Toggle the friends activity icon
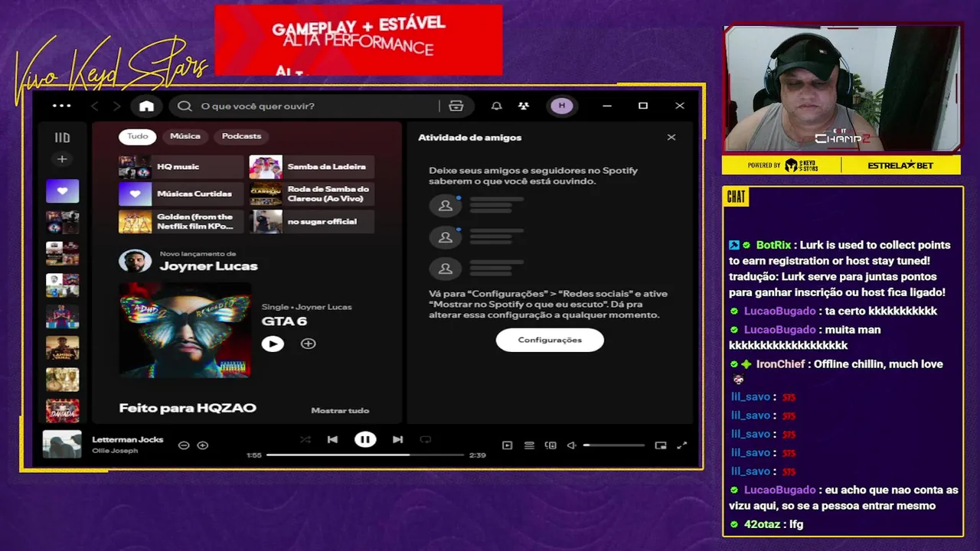Viewport: 980px width, 551px height. (x=524, y=106)
